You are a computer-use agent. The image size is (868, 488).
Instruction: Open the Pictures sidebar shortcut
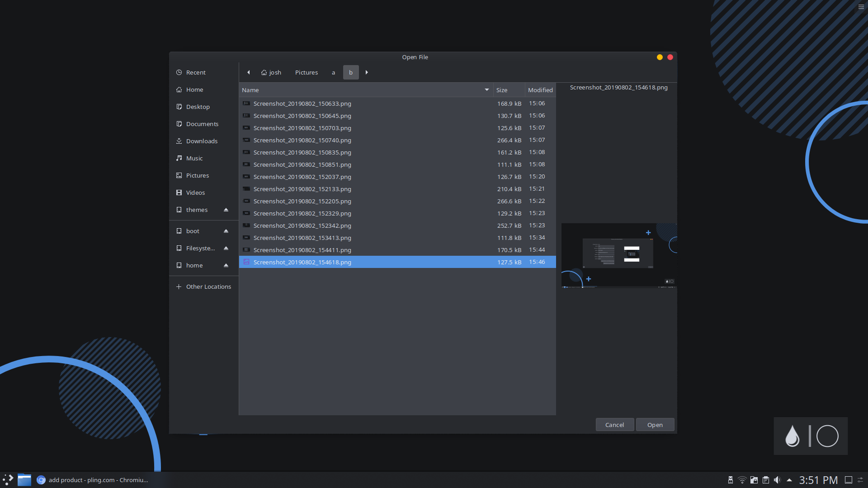pos(204,175)
